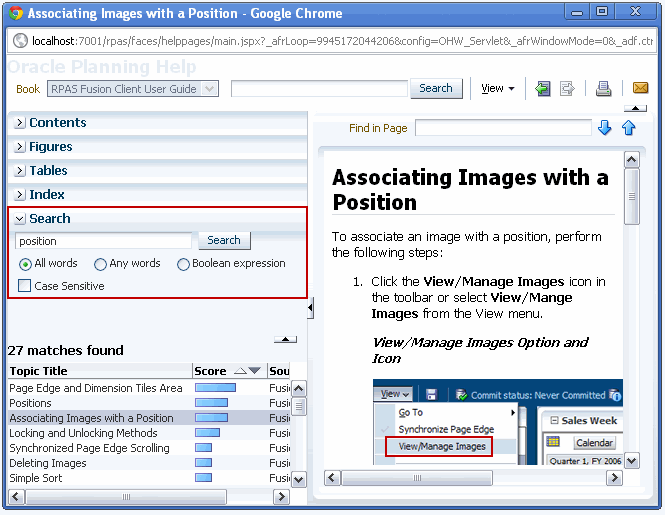Click the Chrome logo in title bar
This screenshot has height=515, width=665.
pyautogui.click(x=16, y=13)
